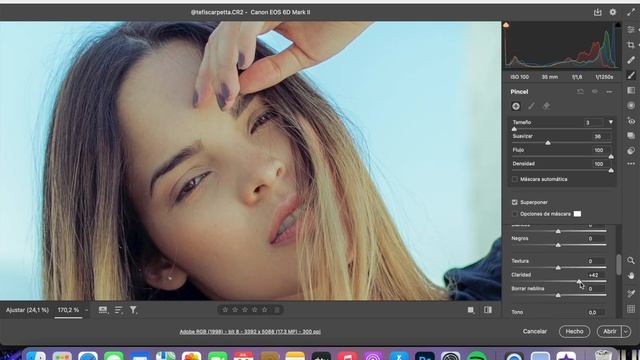Click the Suavizar slider handle
Viewport: 640px width, 360px height.
point(548,143)
